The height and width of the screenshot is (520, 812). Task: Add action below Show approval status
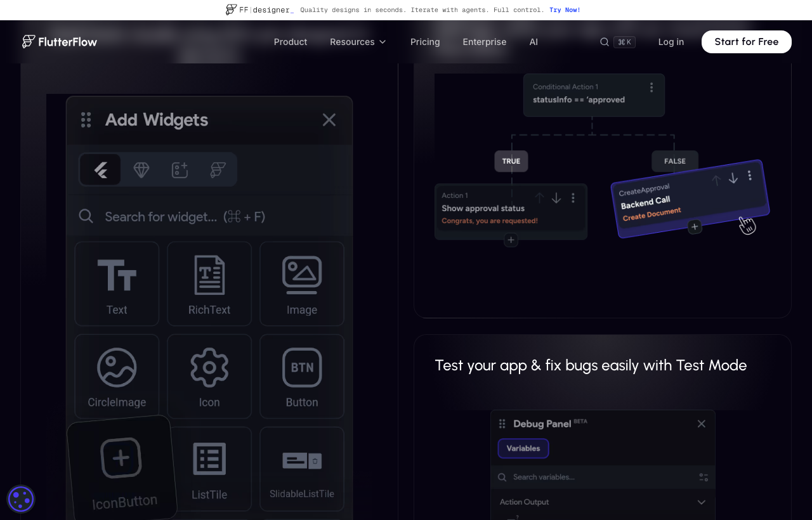pyautogui.click(x=511, y=240)
